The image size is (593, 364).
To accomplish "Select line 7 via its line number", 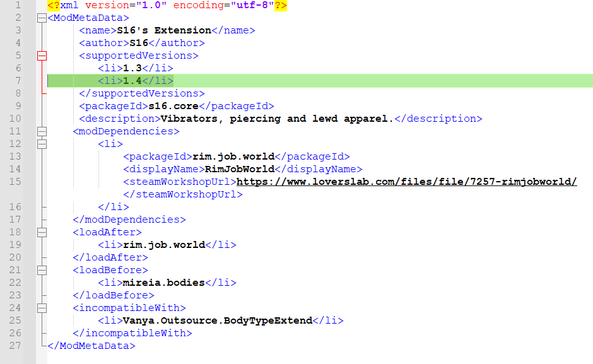I will point(15,81).
